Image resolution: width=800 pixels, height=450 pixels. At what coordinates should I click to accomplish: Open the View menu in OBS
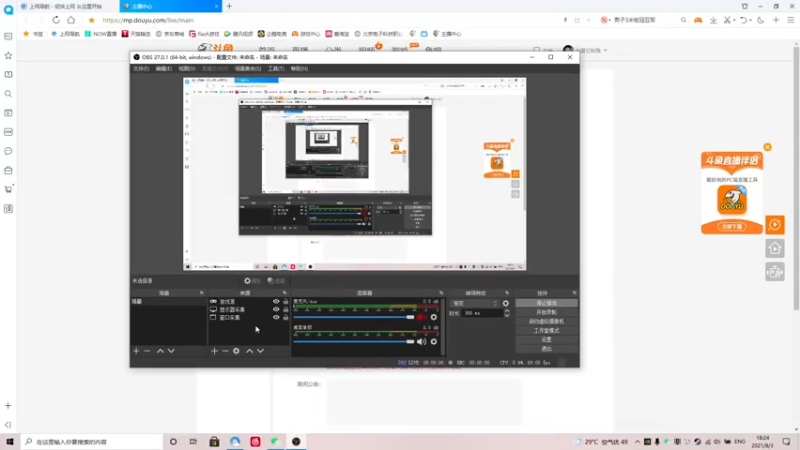187,68
